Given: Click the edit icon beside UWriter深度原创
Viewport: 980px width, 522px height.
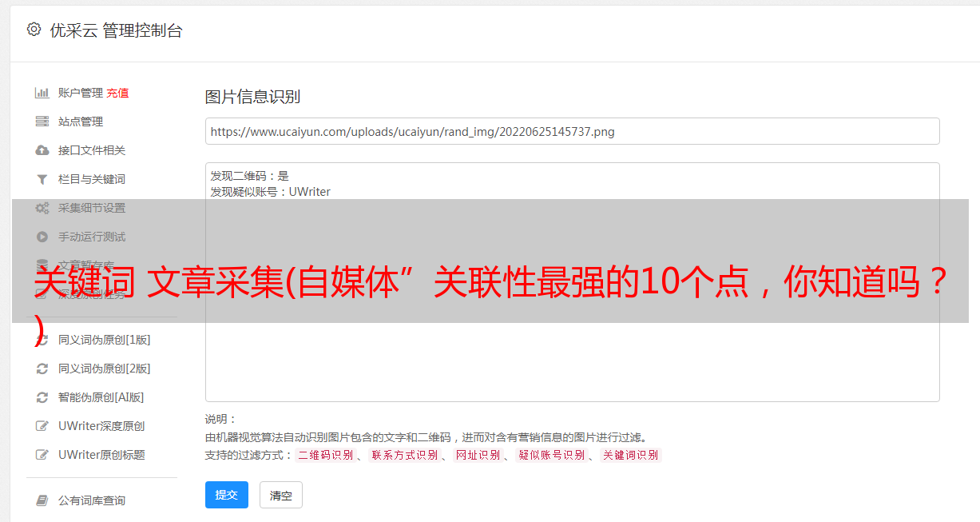Looking at the screenshot, I should pos(42,426).
